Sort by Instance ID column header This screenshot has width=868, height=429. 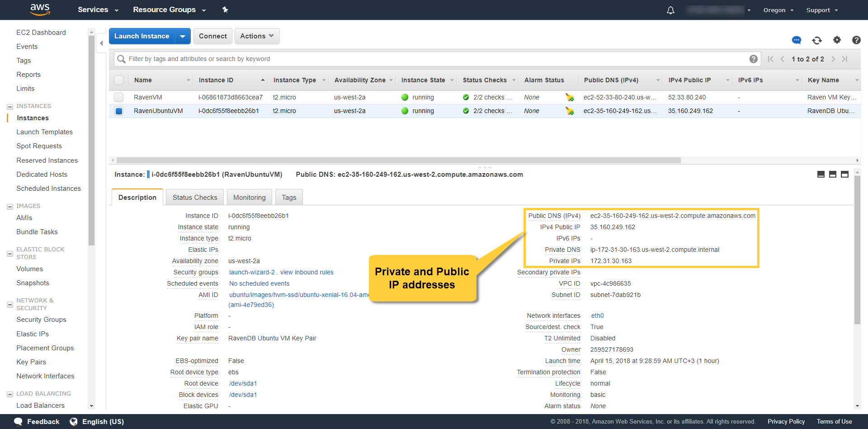point(231,80)
